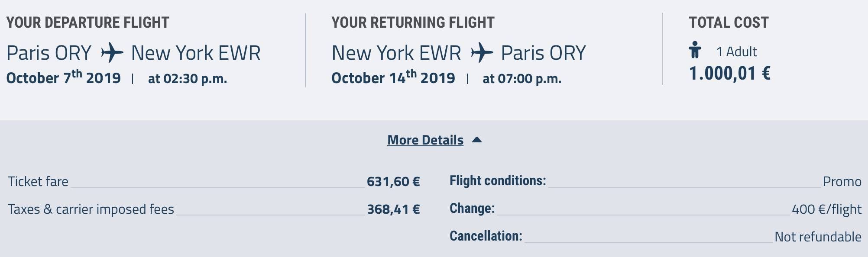
Task: Click the 368,41 € taxes amount
Action: tap(393, 209)
